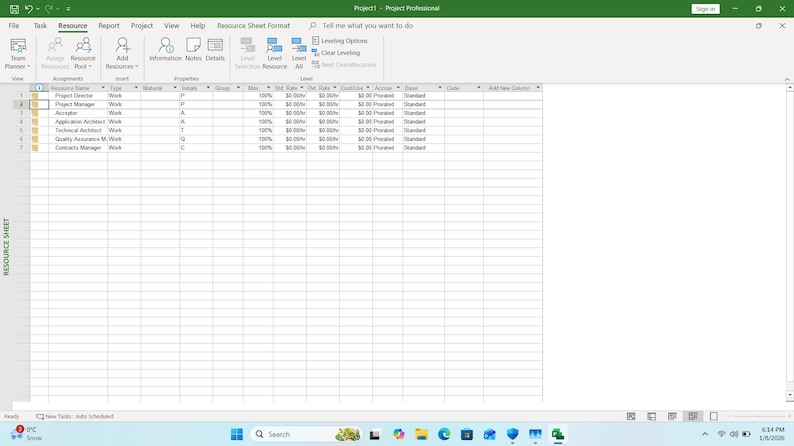
Task: Open the Resource Pool menu
Action: [x=83, y=53]
